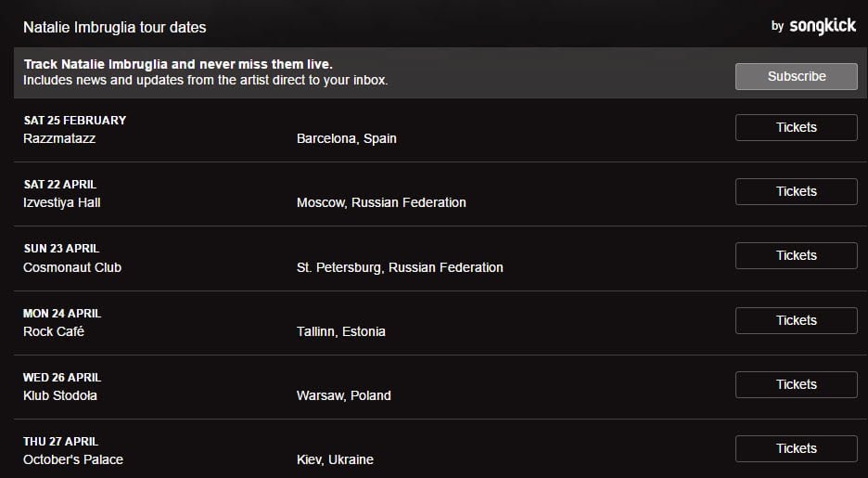This screenshot has width=868, height=478.
Task: Get Tickets for St. Petersburg Cosmonaut Club
Action: (x=796, y=255)
